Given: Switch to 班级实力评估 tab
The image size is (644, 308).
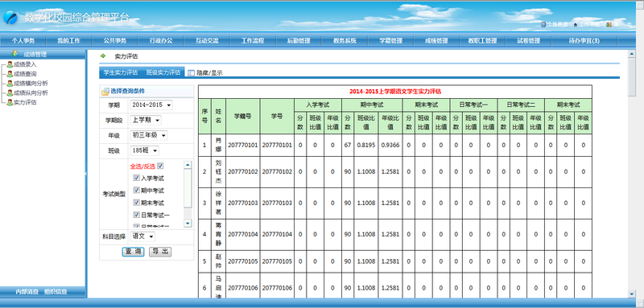Looking at the screenshot, I should 163,72.
